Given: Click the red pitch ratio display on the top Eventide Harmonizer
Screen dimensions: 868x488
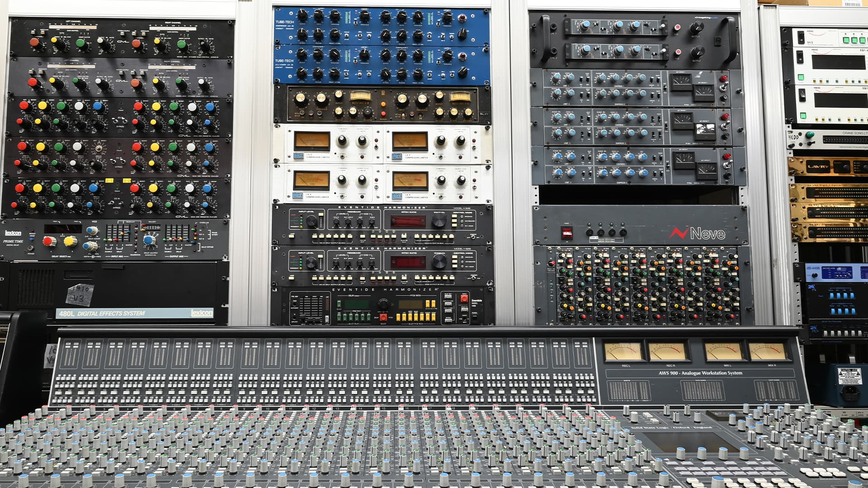Looking at the screenshot, I should point(408,221).
